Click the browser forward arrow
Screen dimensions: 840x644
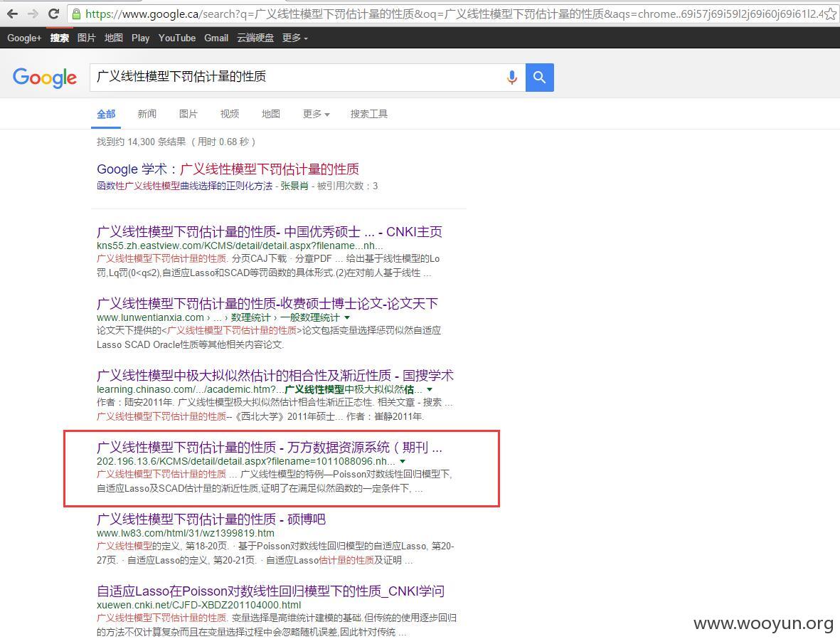pyautogui.click(x=33, y=14)
